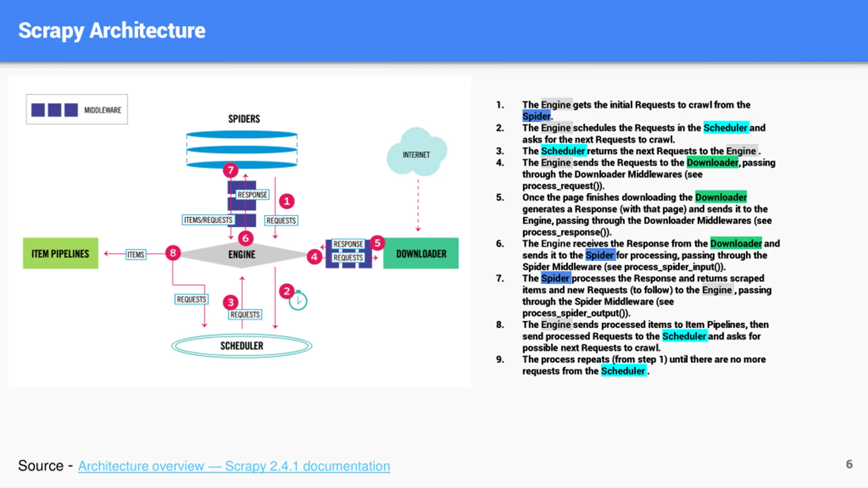This screenshot has width=868, height=488.
Task: Click the highlighted Spider word in step 1
Action: pos(536,116)
